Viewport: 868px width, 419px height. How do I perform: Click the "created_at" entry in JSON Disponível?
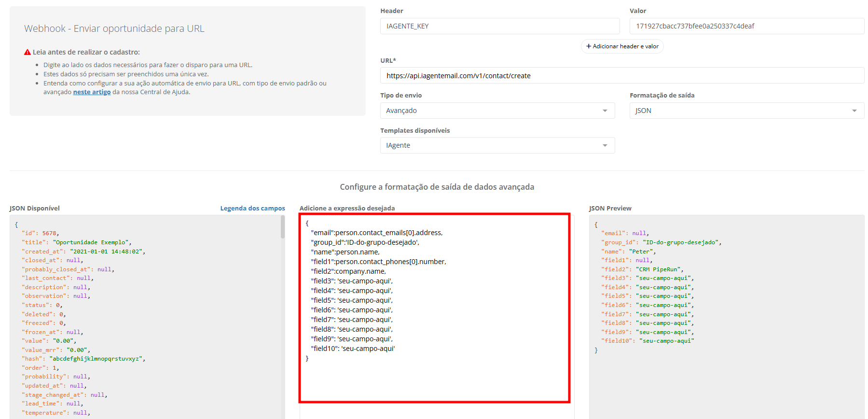point(83,251)
